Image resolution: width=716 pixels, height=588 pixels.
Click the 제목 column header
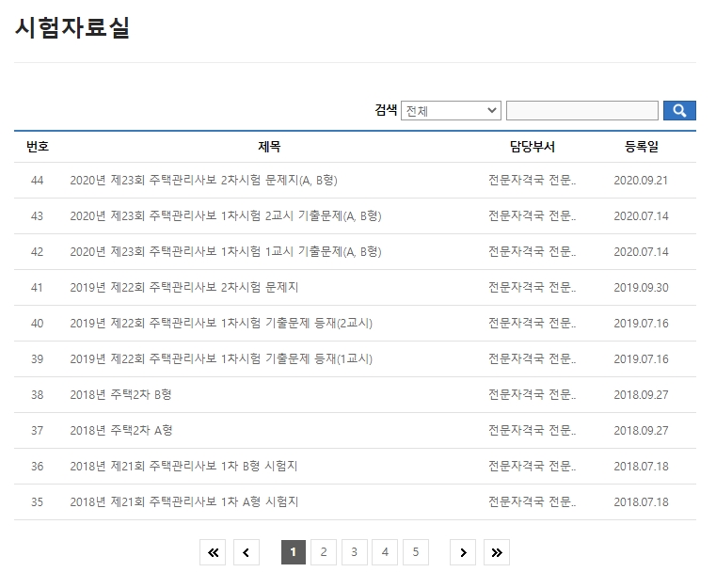pos(269,147)
